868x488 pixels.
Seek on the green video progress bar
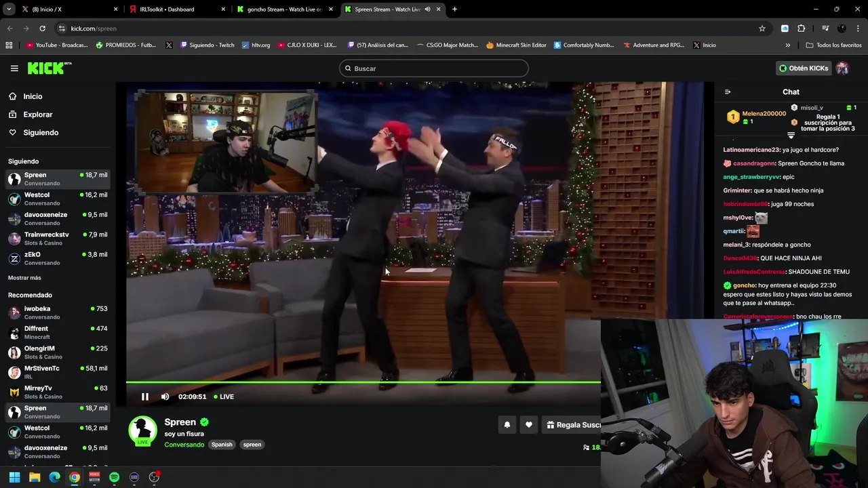[x=363, y=382]
